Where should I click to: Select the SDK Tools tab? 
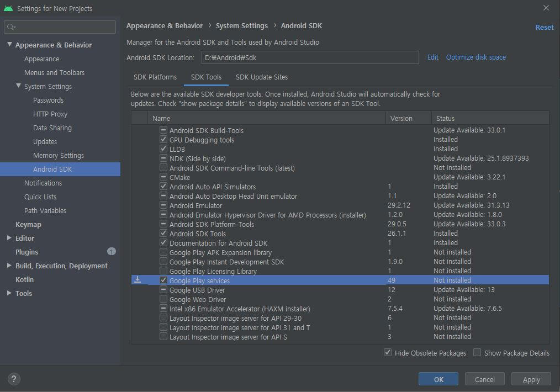click(206, 77)
